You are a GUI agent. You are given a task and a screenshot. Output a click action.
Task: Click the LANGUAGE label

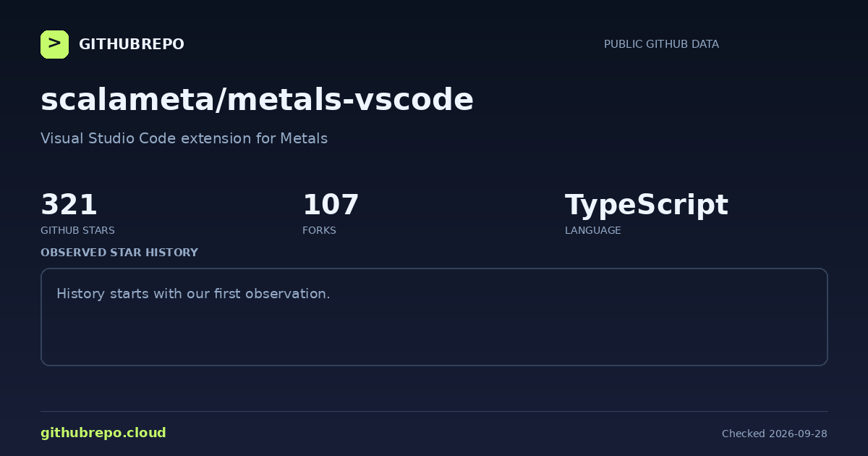click(x=592, y=230)
